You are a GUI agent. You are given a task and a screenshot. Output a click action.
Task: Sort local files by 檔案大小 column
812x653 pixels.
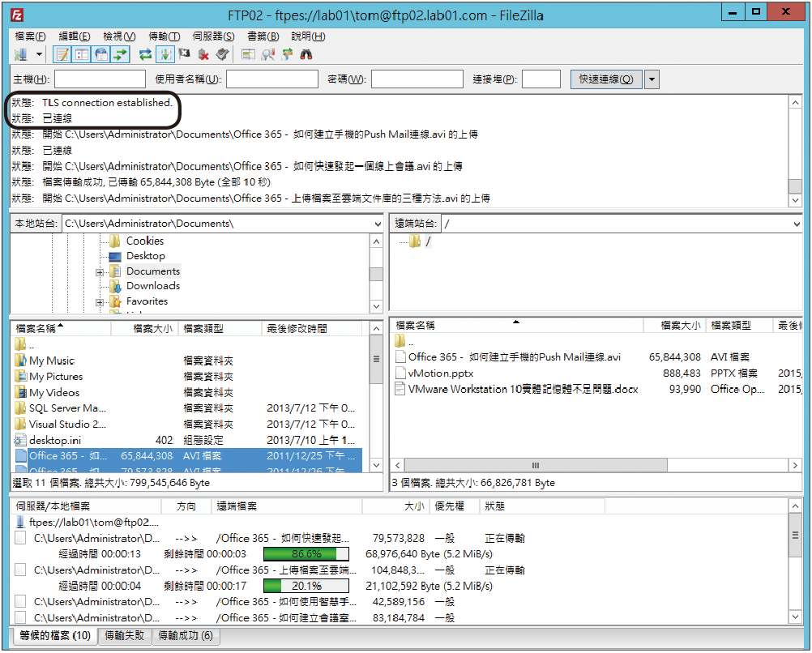coord(144,328)
